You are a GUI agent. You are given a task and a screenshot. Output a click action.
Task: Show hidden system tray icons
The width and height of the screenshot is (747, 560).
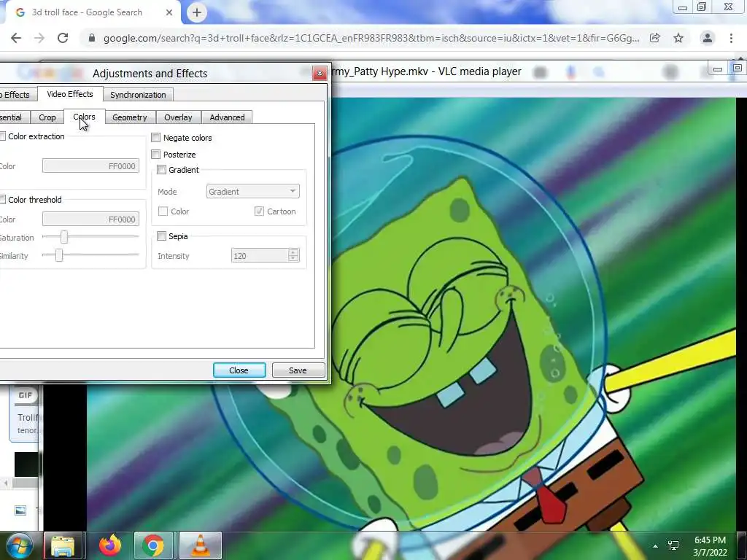pyautogui.click(x=656, y=546)
